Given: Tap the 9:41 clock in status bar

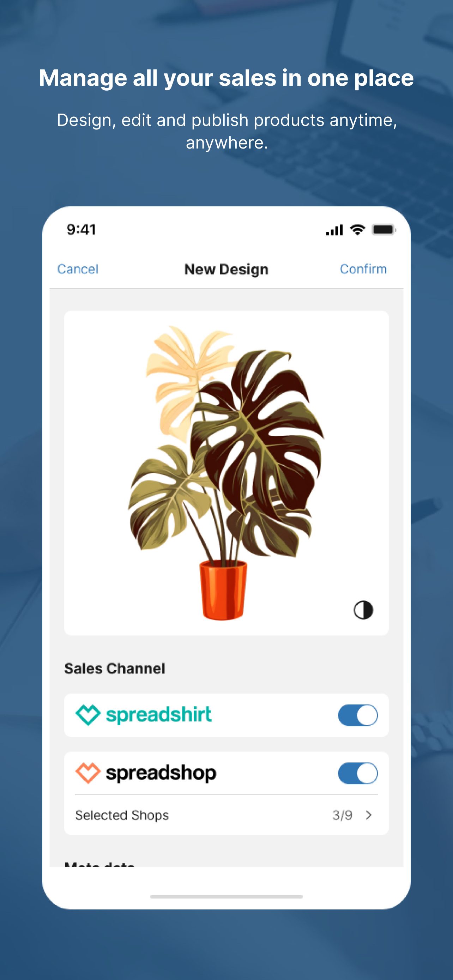Looking at the screenshot, I should (x=81, y=230).
